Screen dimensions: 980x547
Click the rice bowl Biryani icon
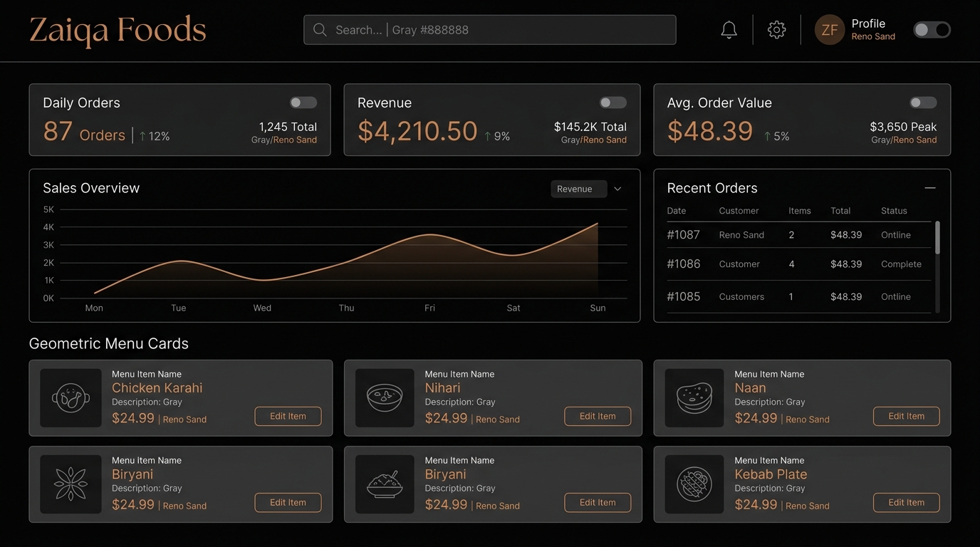click(385, 484)
